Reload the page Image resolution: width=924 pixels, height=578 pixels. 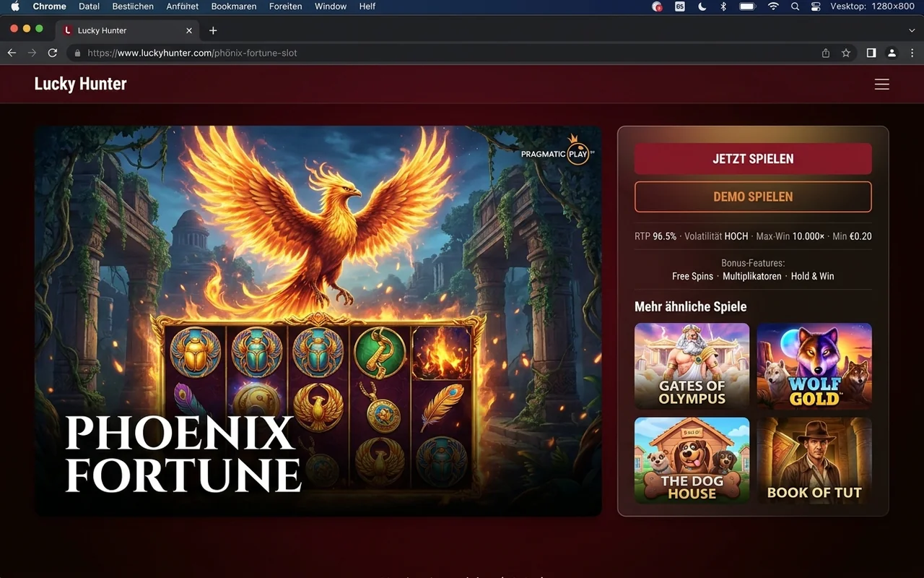tap(52, 53)
